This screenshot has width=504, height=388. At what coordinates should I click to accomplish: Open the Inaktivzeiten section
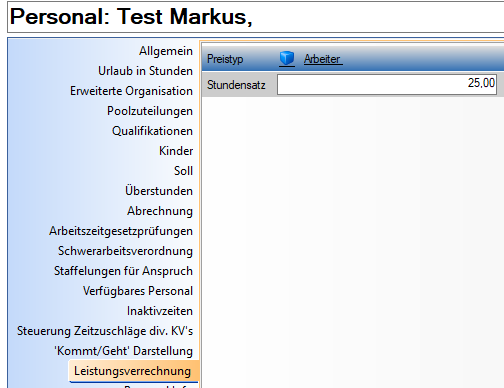coord(160,311)
